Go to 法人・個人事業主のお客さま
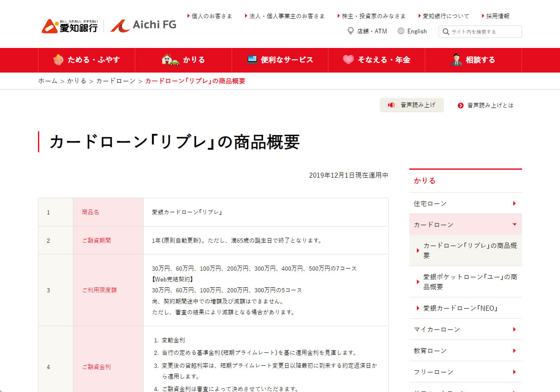Screen dimensions: 560x392 click(x=285, y=16)
